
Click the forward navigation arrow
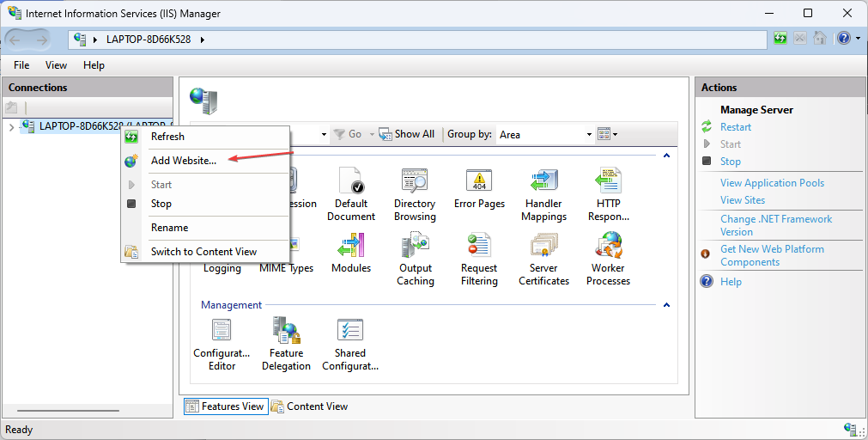[41, 40]
